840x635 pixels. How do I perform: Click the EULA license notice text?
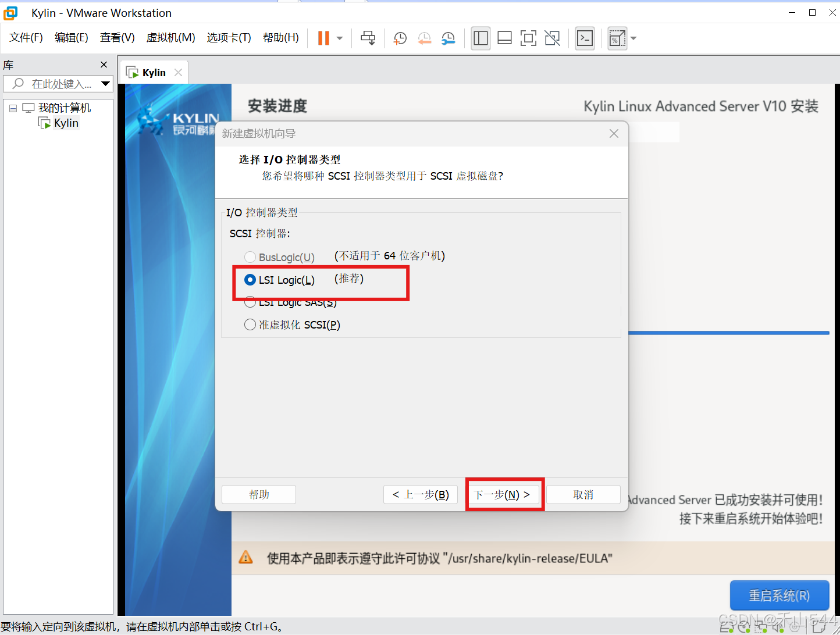click(440, 558)
